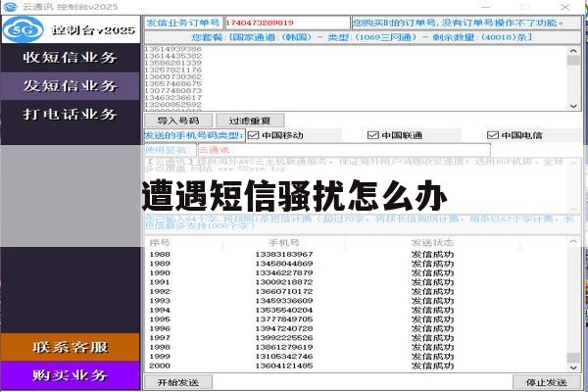Close the 云通讯 window

point(564,7)
